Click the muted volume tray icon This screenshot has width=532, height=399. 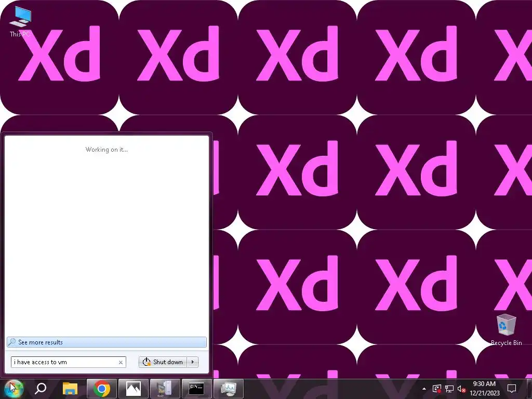click(x=461, y=389)
